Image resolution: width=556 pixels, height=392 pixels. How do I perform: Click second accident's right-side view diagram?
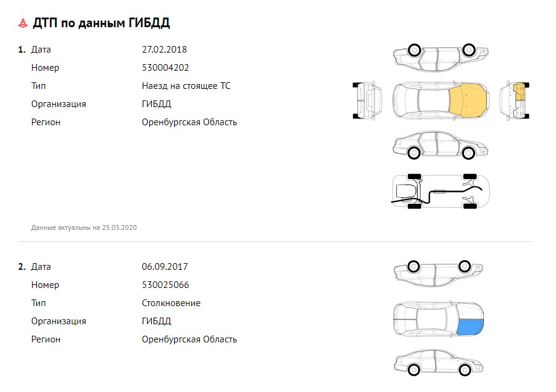click(439, 362)
